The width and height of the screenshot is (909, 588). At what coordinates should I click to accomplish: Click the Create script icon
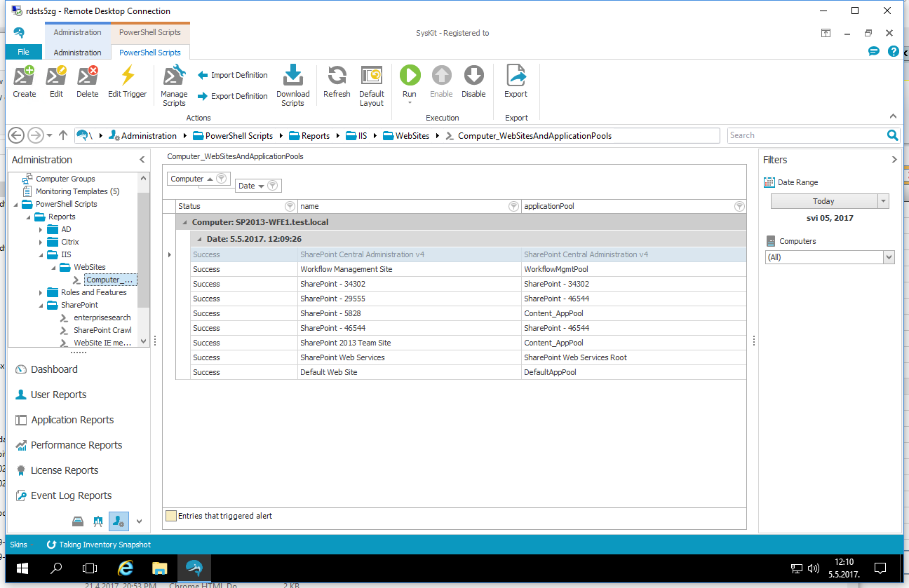point(24,76)
